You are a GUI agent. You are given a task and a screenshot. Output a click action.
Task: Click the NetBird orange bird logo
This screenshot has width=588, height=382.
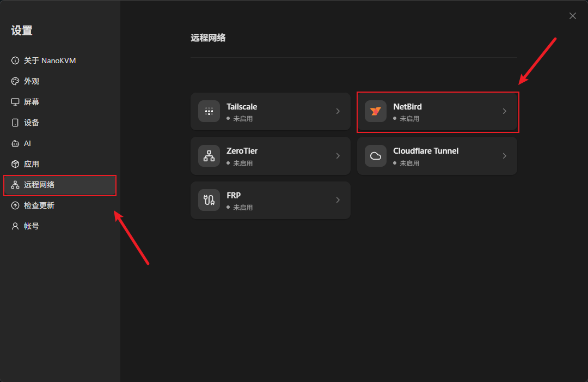pyautogui.click(x=375, y=111)
